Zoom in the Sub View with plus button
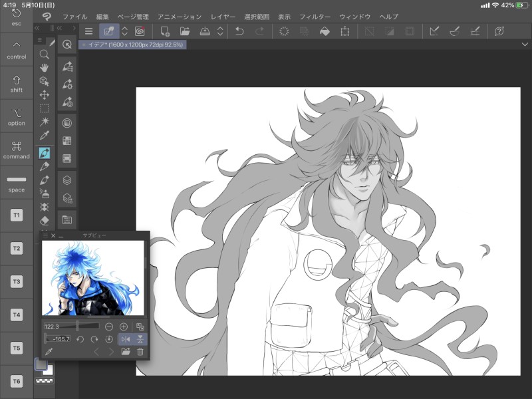 (124, 327)
